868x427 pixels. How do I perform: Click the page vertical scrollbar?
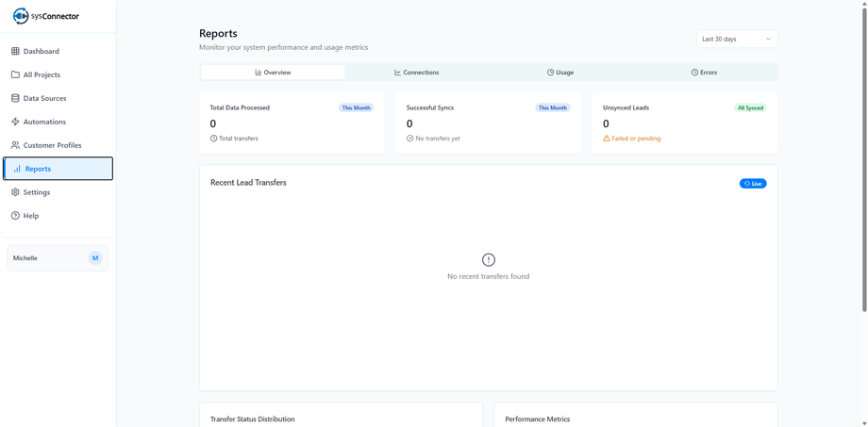[863, 160]
